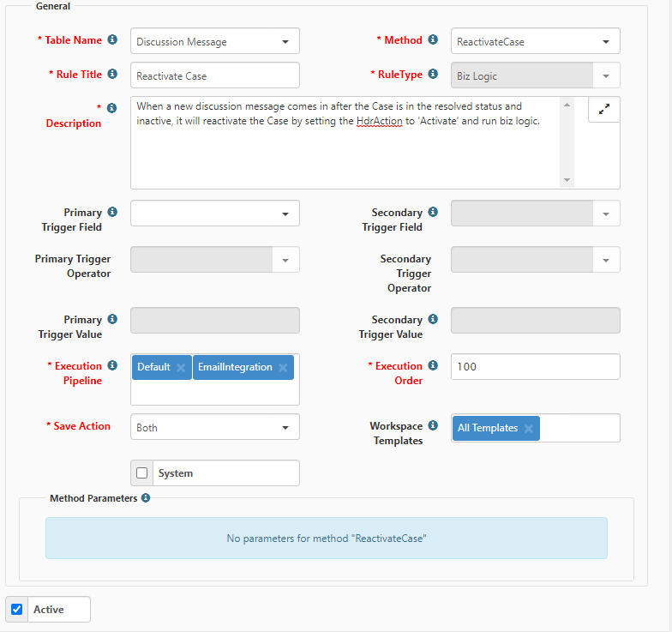The image size is (672, 632).
Task: Click the info icon beside Table Name
Action: coord(112,40)
